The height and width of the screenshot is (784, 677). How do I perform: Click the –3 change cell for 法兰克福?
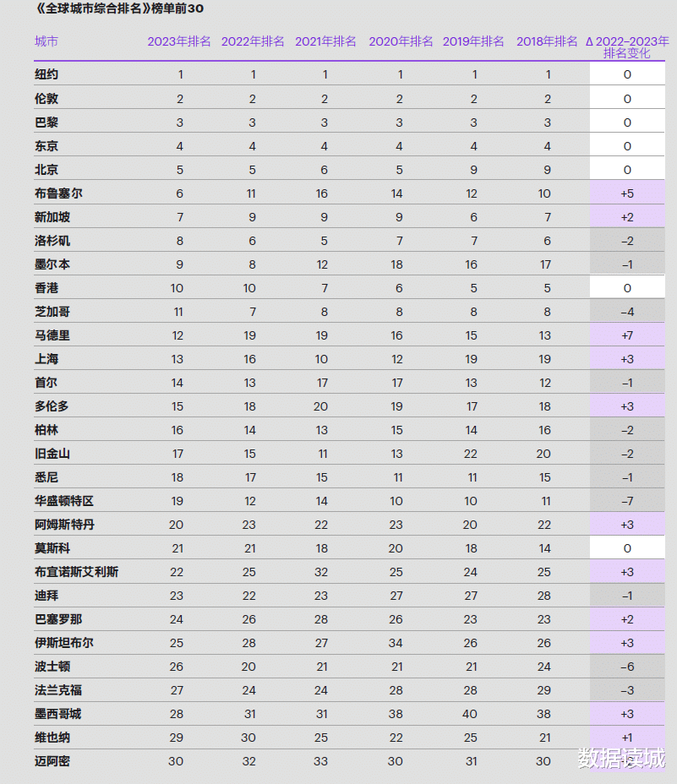pyautogui.click(x=627, y=690)
